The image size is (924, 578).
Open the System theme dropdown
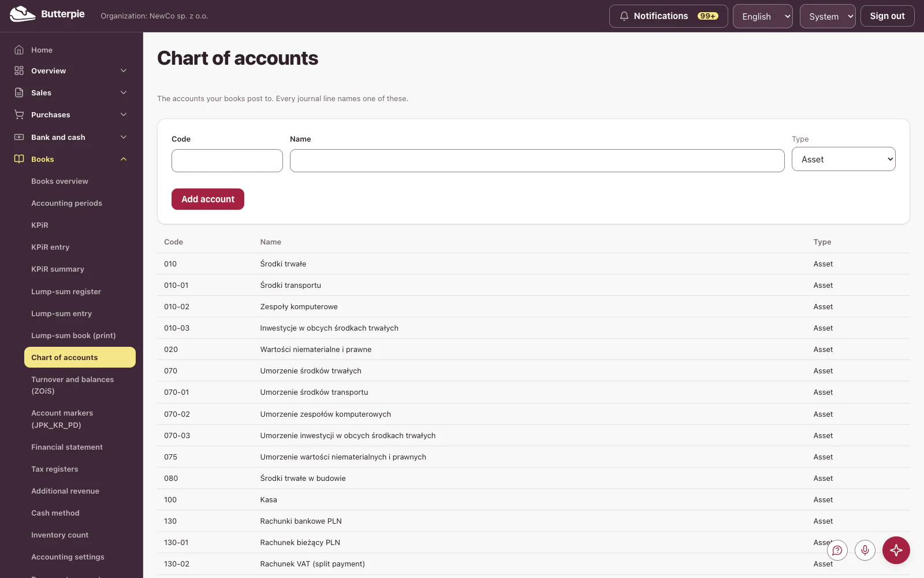pyautogui.click(x=828, y=16)
